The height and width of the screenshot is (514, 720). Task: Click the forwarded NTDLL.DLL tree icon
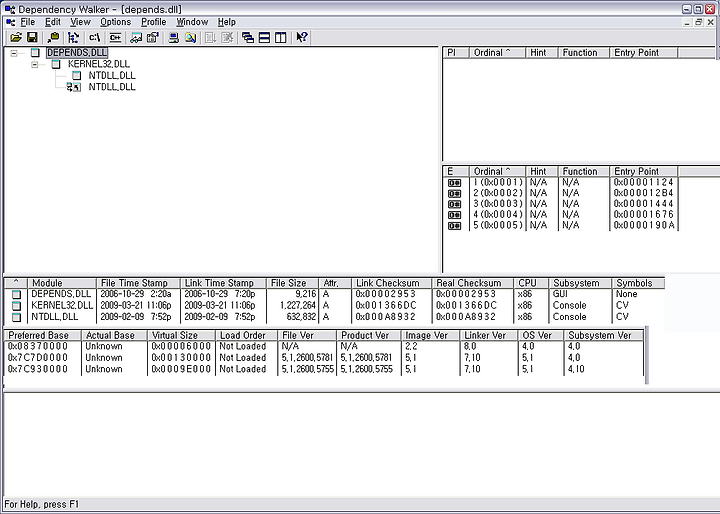(74, 87)
